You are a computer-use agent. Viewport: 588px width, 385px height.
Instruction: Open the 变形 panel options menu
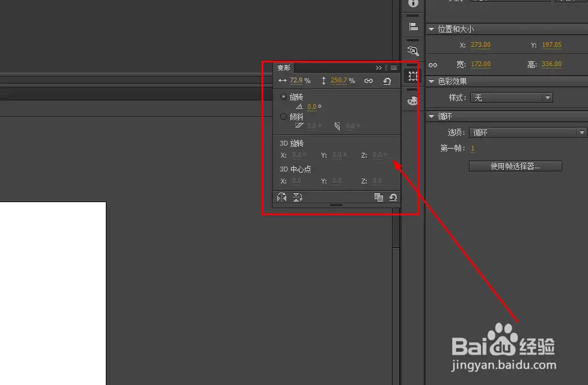(x=394, y=68)
